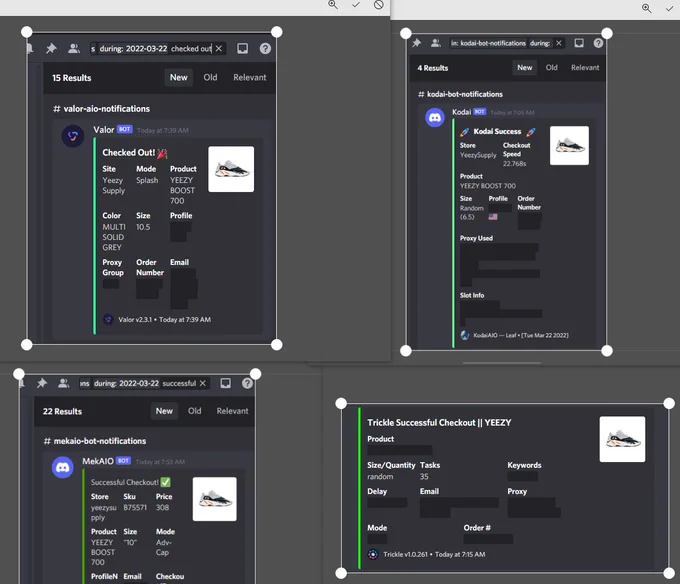Click the MekAIO bot Discord avatar

(x=63, y=467)
